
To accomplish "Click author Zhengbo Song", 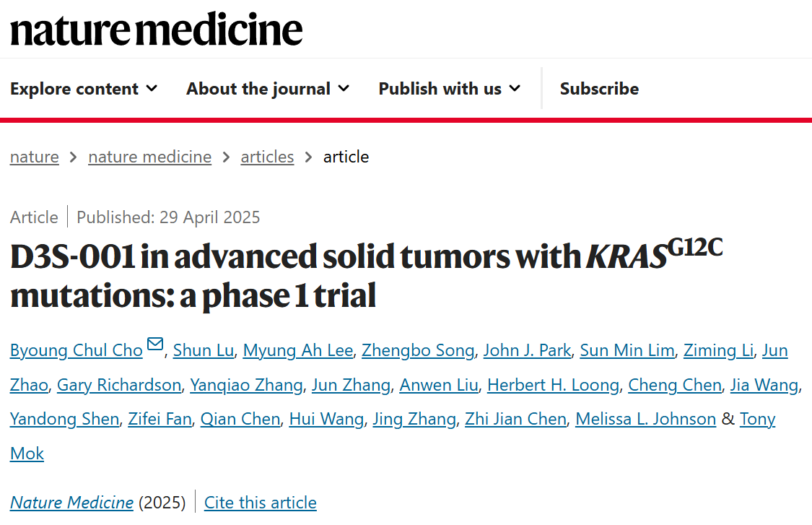I will tap(418, 350).
